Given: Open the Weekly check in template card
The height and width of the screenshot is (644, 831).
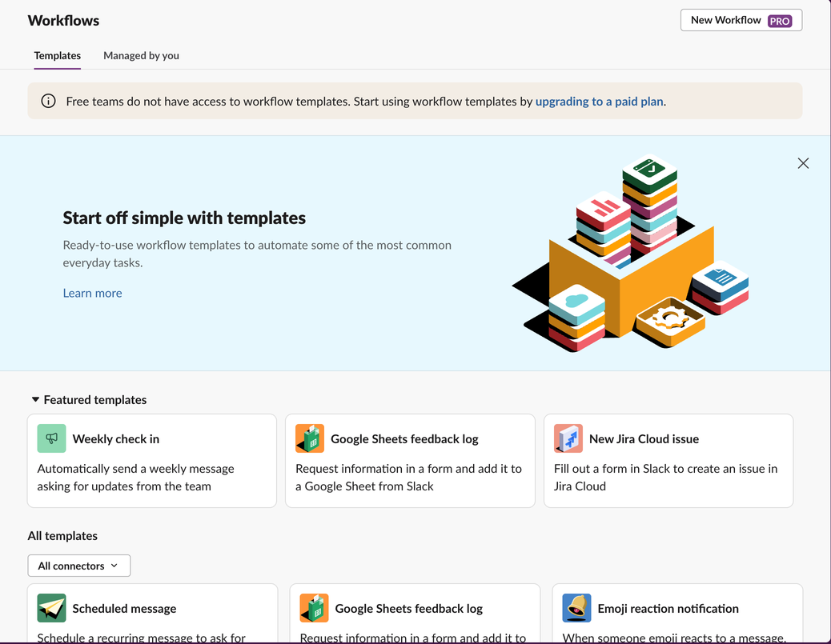Looking at the screenshot, I should pyautogui.click(x=152, y=461).
